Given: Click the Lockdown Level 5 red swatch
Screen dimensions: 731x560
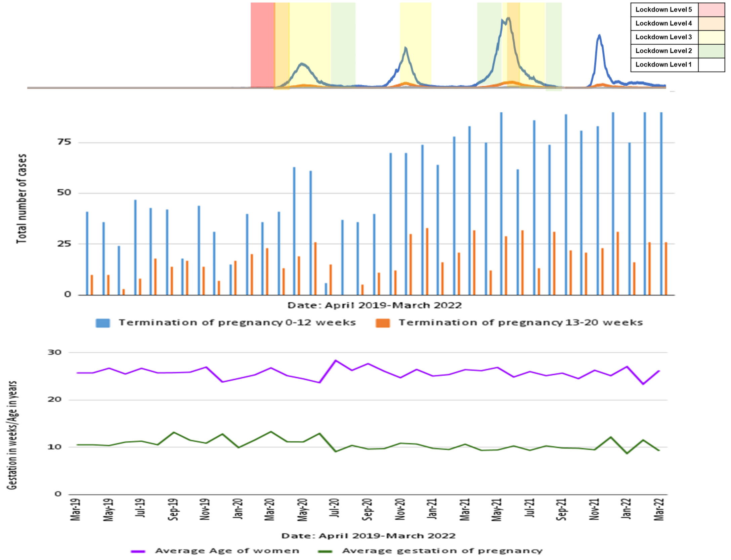Looking at the screenshot, I should point(711,10).
